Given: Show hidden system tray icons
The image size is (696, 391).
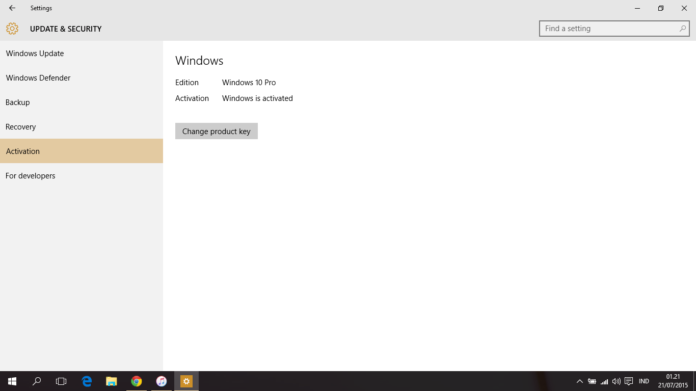Looking at the screenshot, I should click(x=579, y=381).
